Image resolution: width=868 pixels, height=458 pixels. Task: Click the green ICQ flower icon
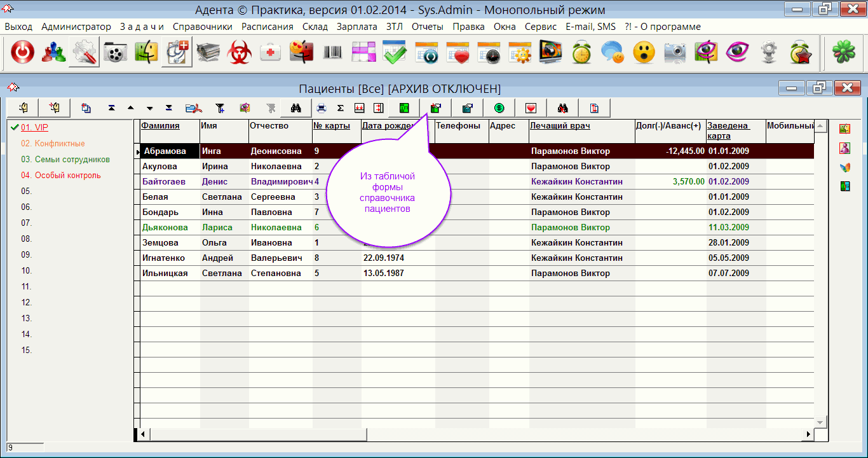coord(843,53)
